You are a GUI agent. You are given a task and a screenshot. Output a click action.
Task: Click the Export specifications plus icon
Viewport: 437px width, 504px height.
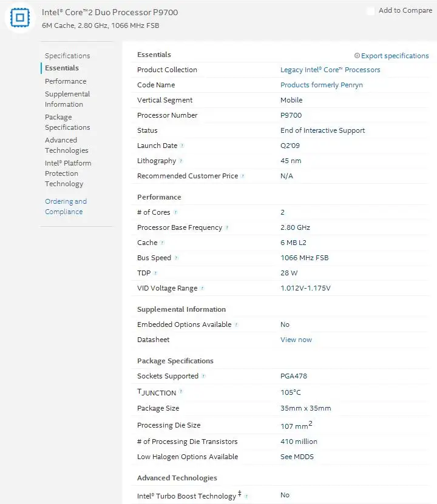tap(357, 56)
